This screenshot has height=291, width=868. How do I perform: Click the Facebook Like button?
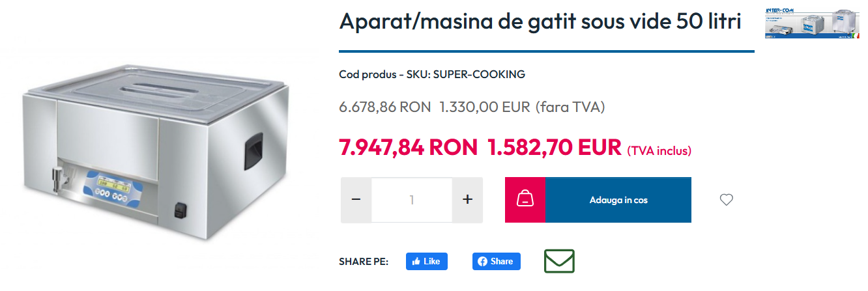coord(426,261)
